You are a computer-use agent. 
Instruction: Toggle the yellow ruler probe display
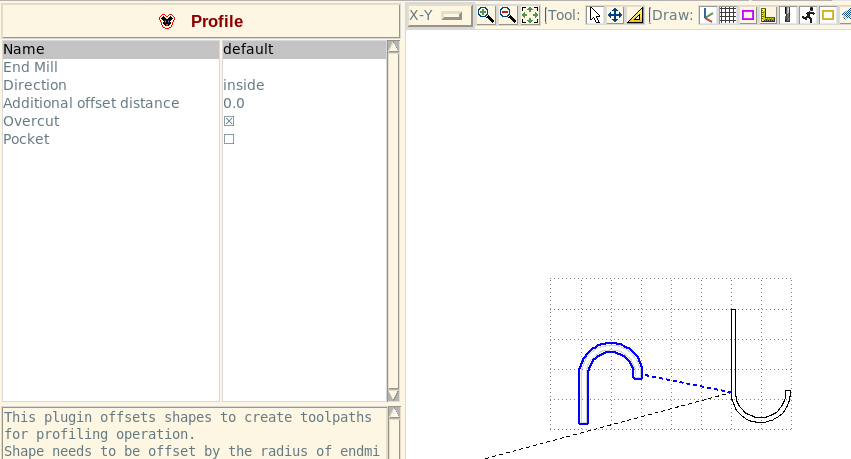(768, 15)
